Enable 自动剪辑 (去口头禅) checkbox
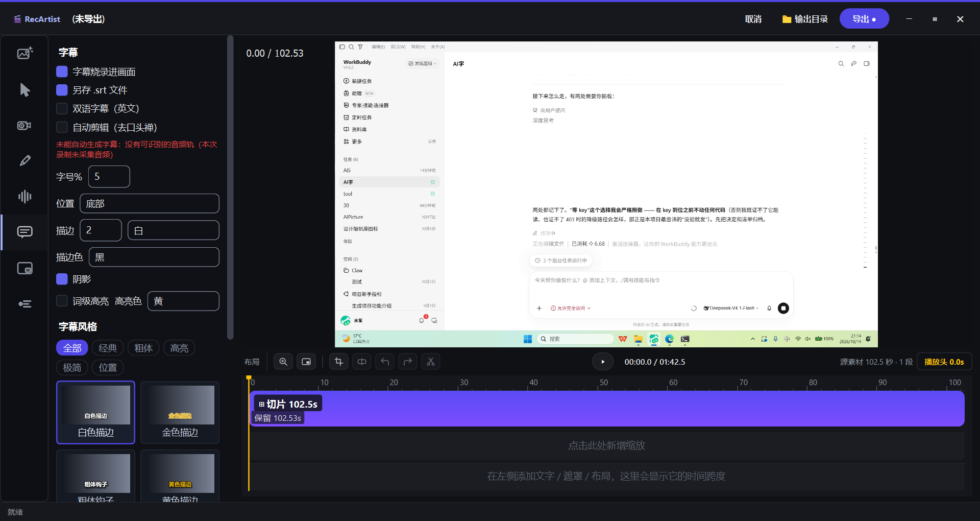 tap(62, 127)
